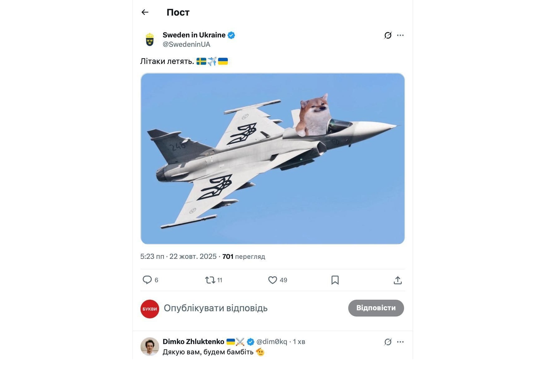Open the more options menu on main post

400,35
